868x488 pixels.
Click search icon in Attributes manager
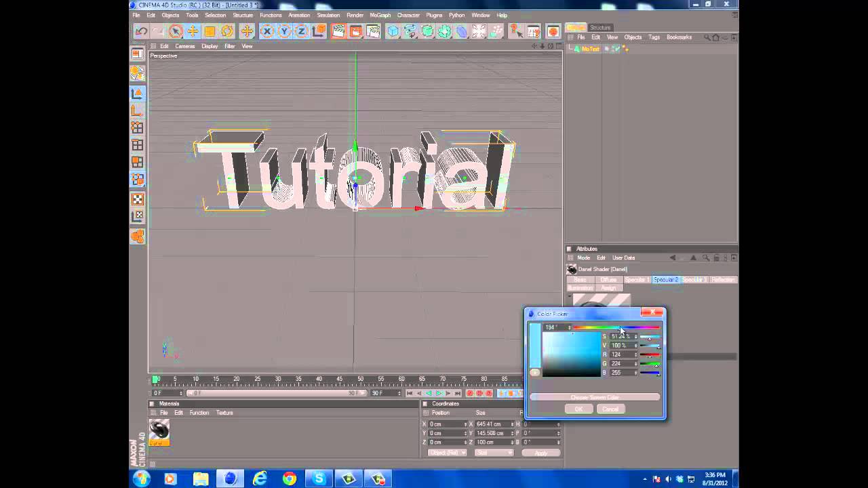pyautogui.click(x=706, y=258)
